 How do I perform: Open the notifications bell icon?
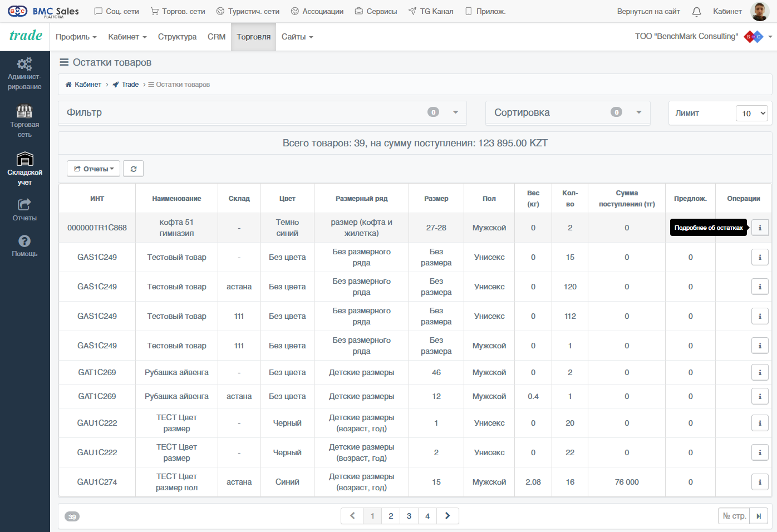point(696,11)
